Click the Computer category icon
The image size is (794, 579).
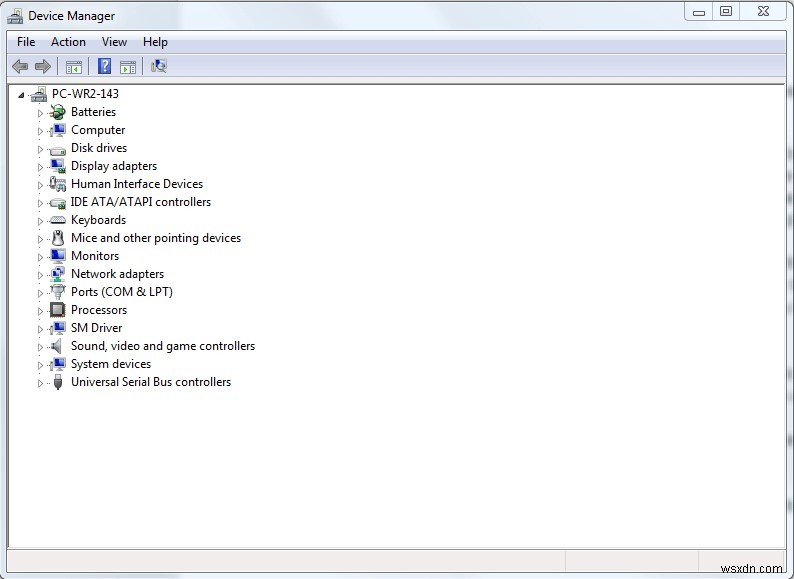coord(58,130)
